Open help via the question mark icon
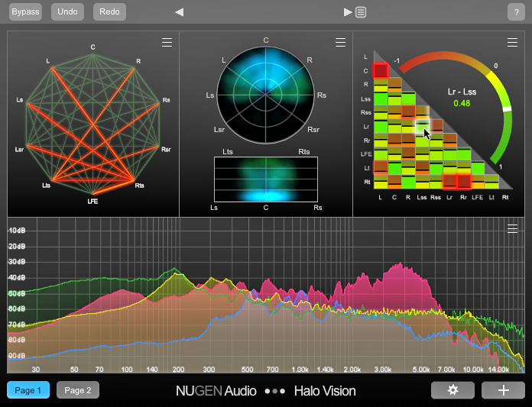Viewport: 532px width, 407px height. (514, 12)
